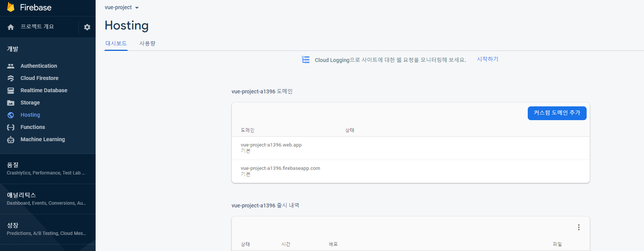Select Hosting in the sidebar
Viewport: 644px width, 251px height.
(30, 115)
